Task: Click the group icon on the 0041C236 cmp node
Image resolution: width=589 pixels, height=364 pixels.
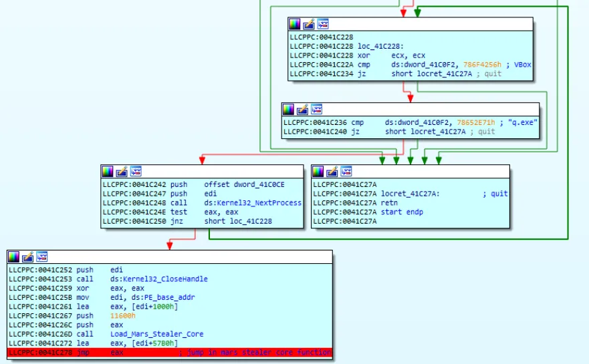Action: pos(317,110)
